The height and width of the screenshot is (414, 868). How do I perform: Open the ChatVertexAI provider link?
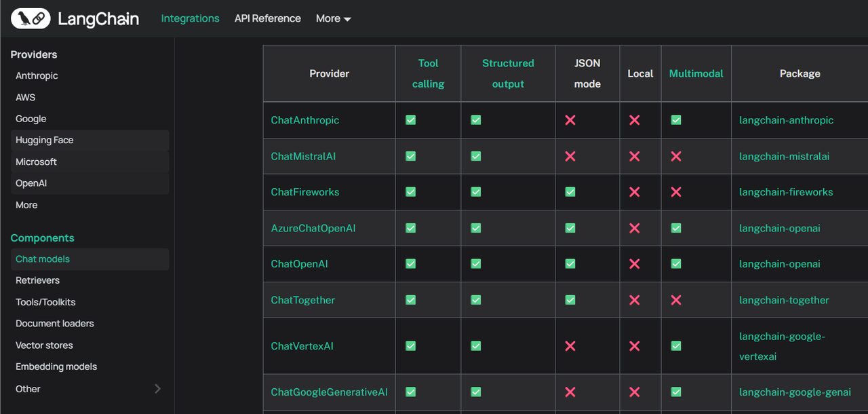tap(302, 346)
